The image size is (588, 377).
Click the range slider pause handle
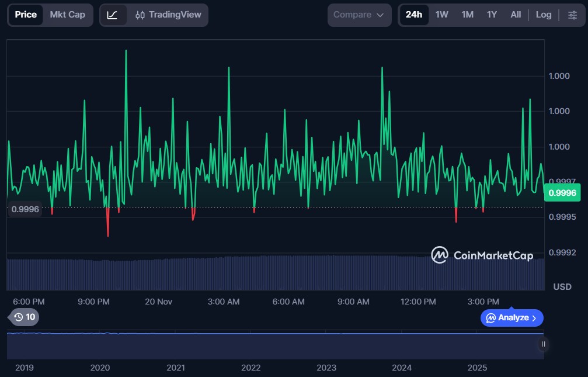tap(543, 344)
